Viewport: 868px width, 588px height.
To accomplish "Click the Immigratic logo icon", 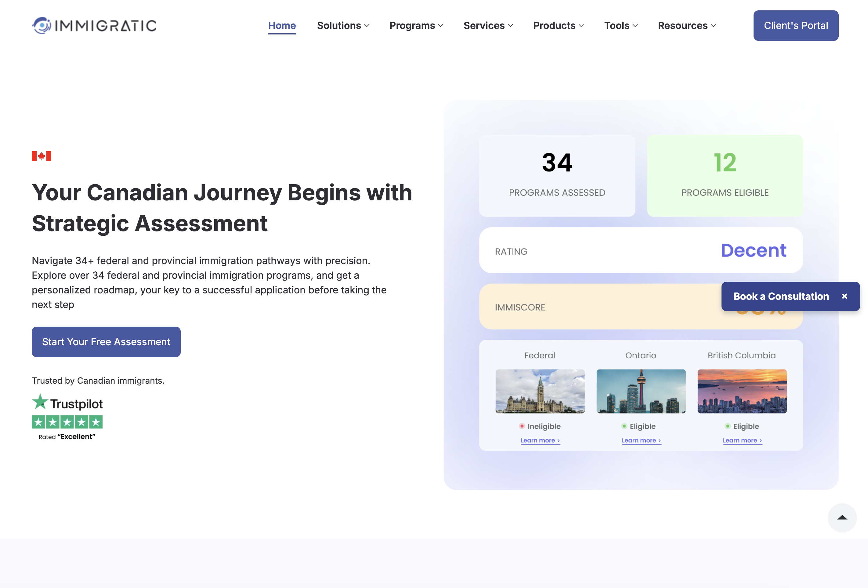I will point(42,25).
